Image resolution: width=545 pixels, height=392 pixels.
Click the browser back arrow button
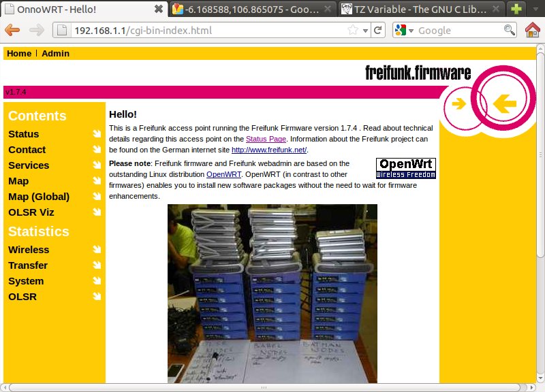click(13, 30)
